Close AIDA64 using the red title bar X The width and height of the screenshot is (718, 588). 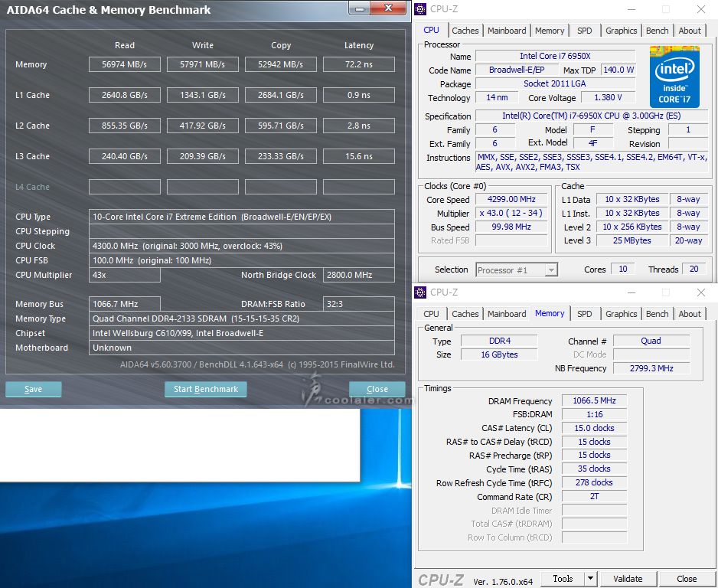click(x=394, y=8)
